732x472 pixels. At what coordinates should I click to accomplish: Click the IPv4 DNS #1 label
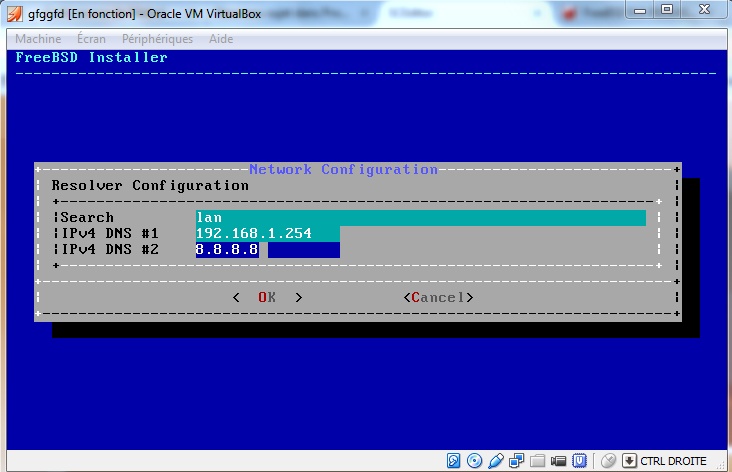[110, 233]
